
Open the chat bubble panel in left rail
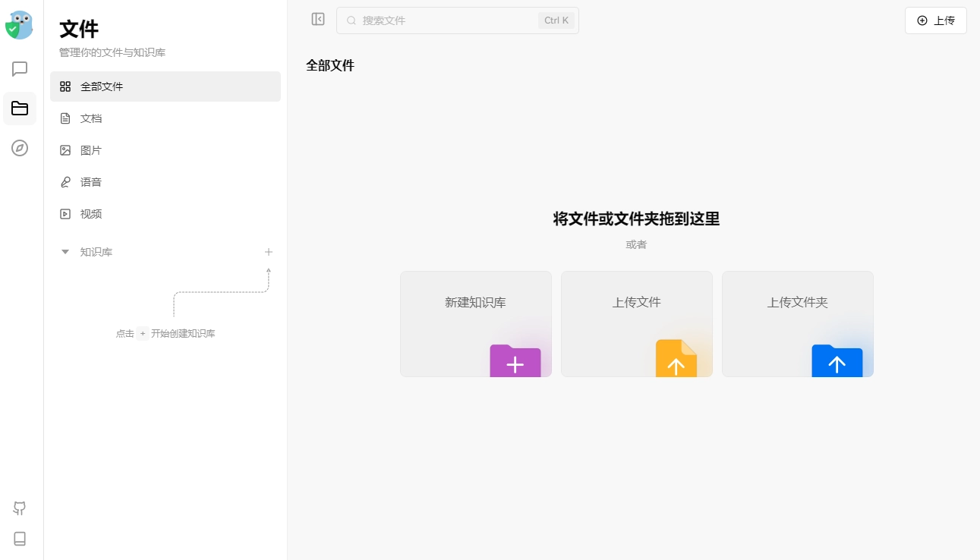(x=20, y=69)
